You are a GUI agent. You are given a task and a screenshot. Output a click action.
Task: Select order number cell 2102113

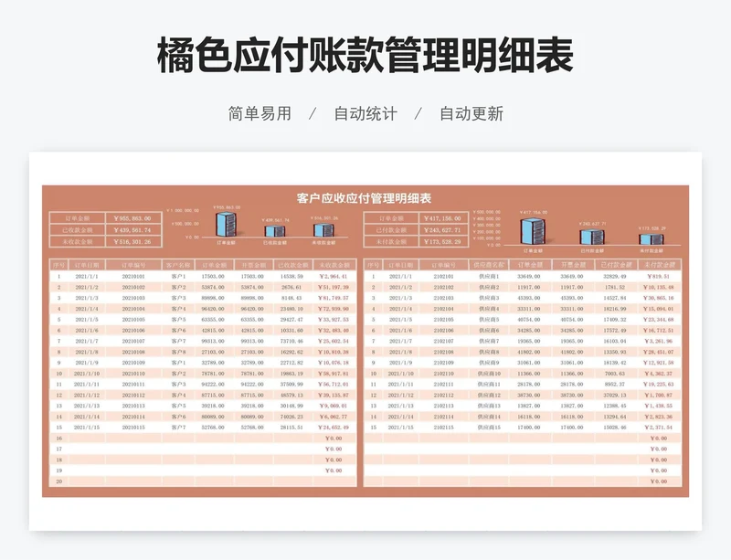pyautogui.click(x=443, y=406)
